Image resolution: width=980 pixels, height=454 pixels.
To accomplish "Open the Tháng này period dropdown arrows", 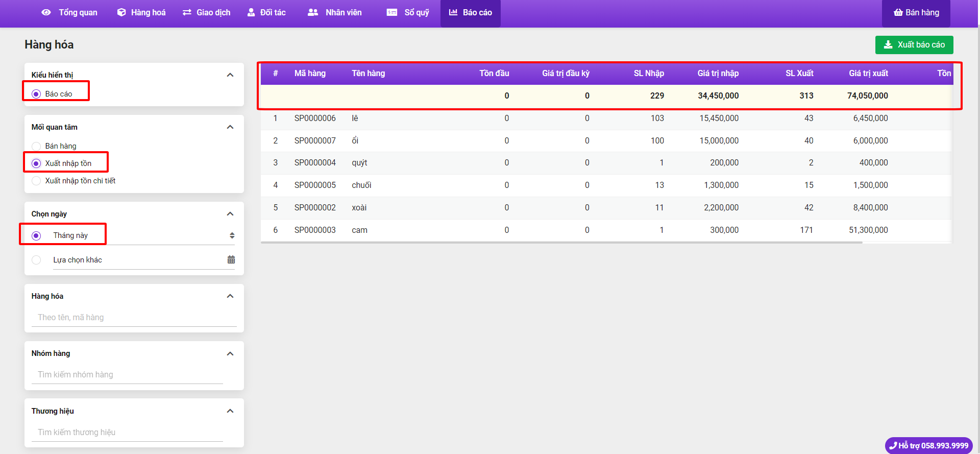I will click(x=232, y=235).
